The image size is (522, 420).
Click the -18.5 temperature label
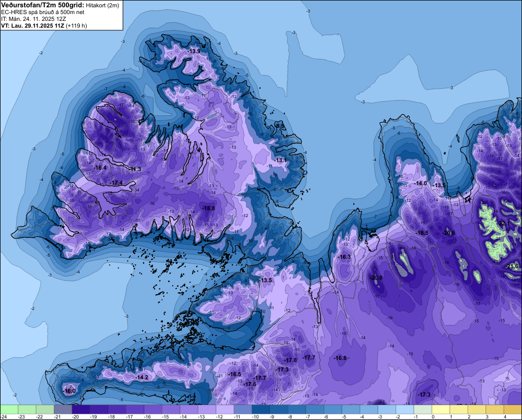click(422, 233)
